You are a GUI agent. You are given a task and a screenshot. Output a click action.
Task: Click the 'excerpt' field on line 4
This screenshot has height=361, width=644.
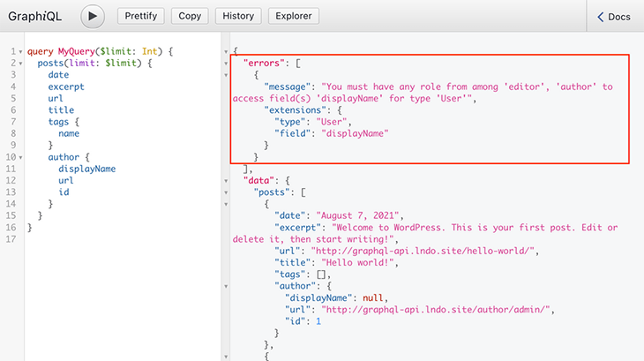[x=66, y=86]
